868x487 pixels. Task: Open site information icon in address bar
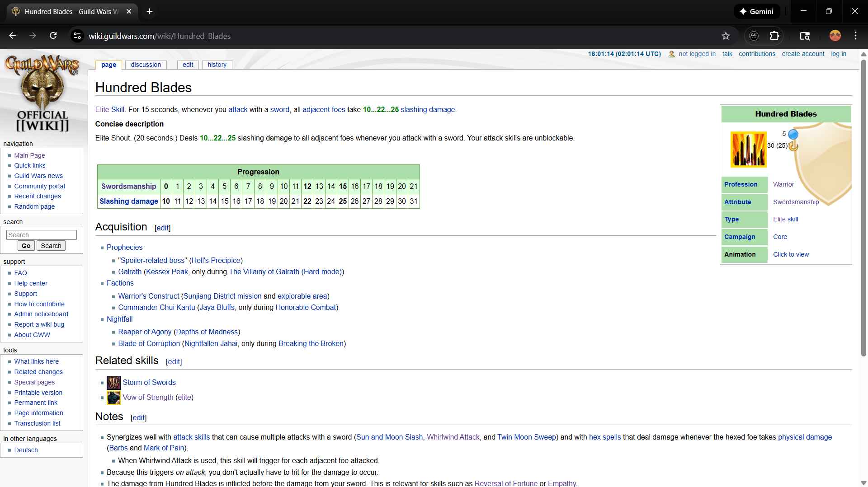pyautogui.click(x=77, y=36)
